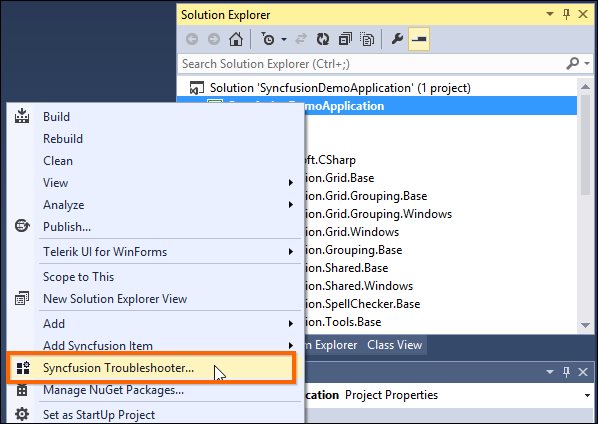The width and height of the screenshot is (598, 424).
Task: Expand the Telerik UI for WinForms arrow
Action: (291, 252)
